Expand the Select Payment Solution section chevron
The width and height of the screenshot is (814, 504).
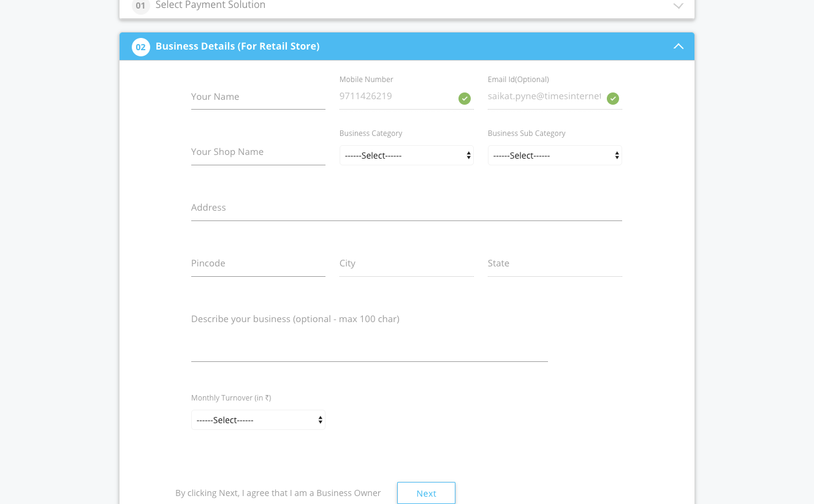pos(679,6)
